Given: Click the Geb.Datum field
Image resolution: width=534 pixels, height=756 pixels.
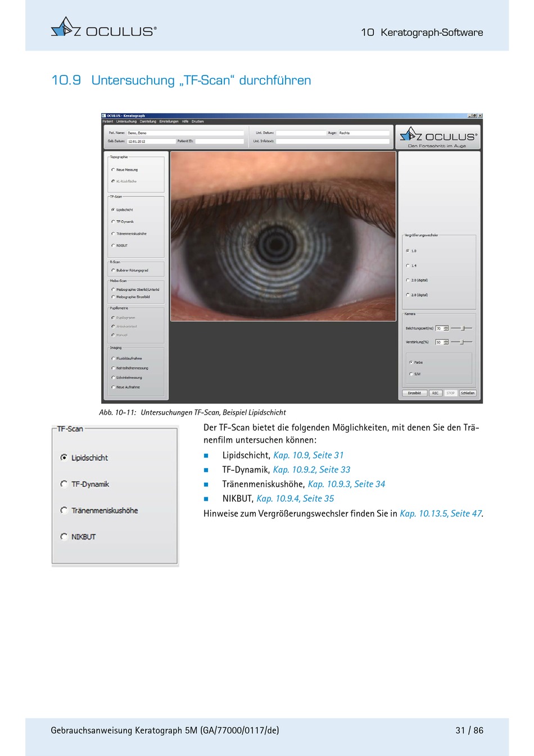Looking at the screenshot, I should point(151,141).
